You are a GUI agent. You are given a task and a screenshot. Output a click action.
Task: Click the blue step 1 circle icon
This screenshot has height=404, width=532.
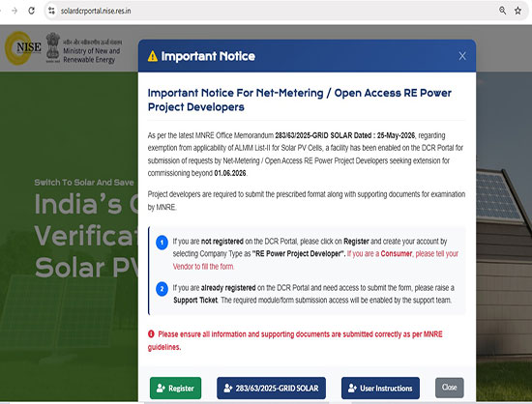tap(162, 243)
